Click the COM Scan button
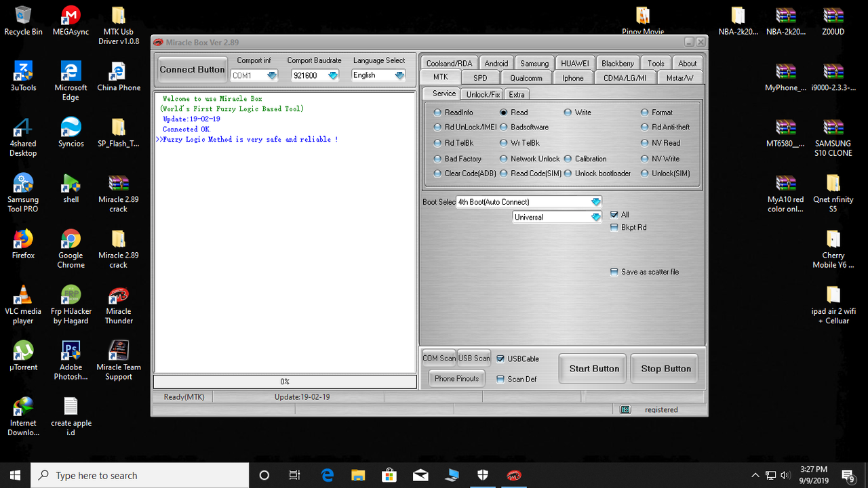The height and width of the screenshot is (488, 868). [439, 359]
